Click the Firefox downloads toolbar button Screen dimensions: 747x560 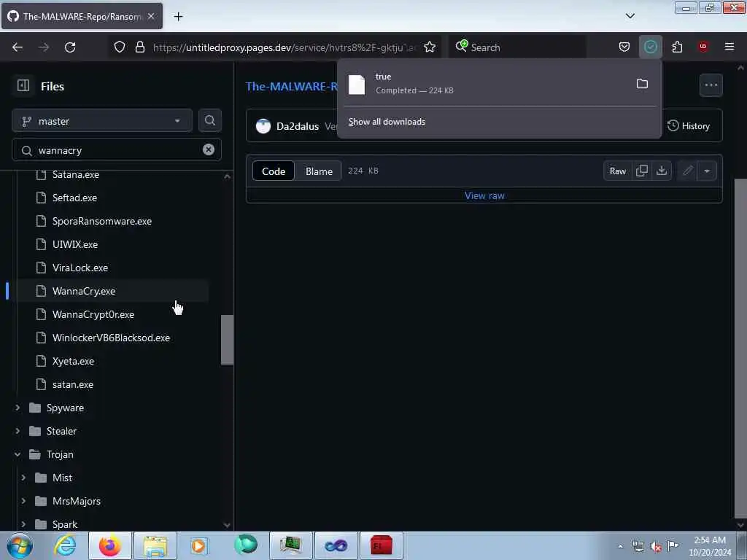click(x=650, y=47)
